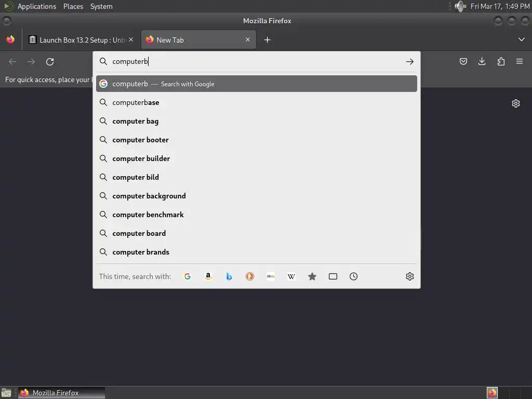
Task: Click in the address bar text field
Action: [x=256, y=61]
